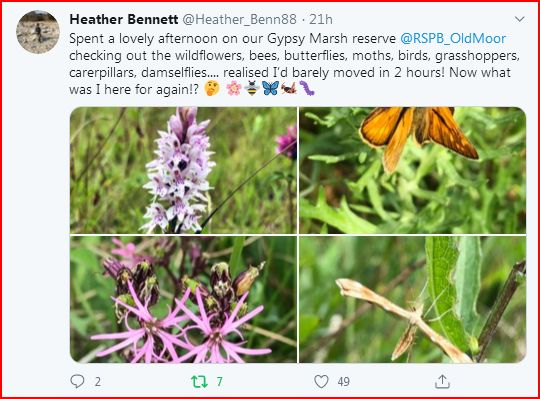Click the reply speech bubble icon
540x399 pixels.
click(77, 381)
